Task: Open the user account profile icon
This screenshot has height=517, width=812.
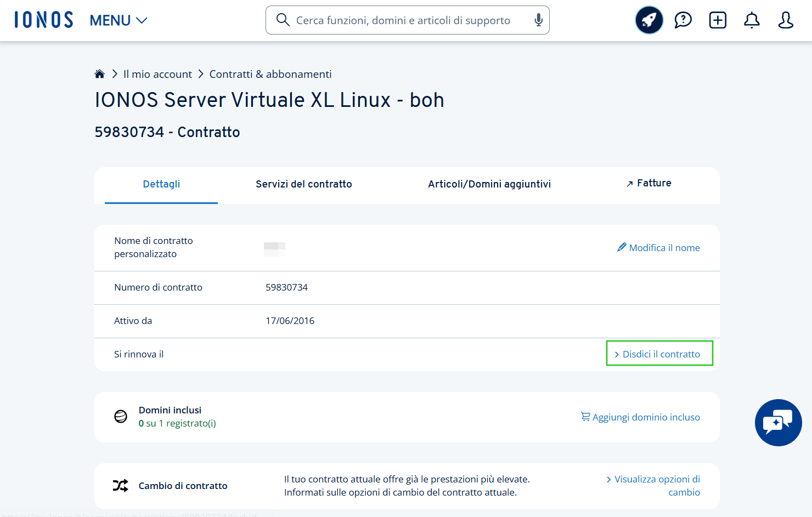Action: tap(786, 20)
